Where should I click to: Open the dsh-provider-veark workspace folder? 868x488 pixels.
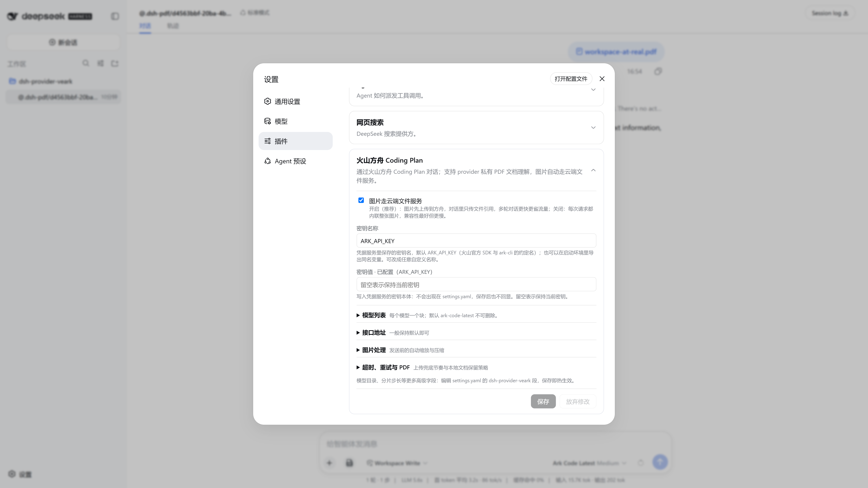pyautogui.click(x=63, y=81)
